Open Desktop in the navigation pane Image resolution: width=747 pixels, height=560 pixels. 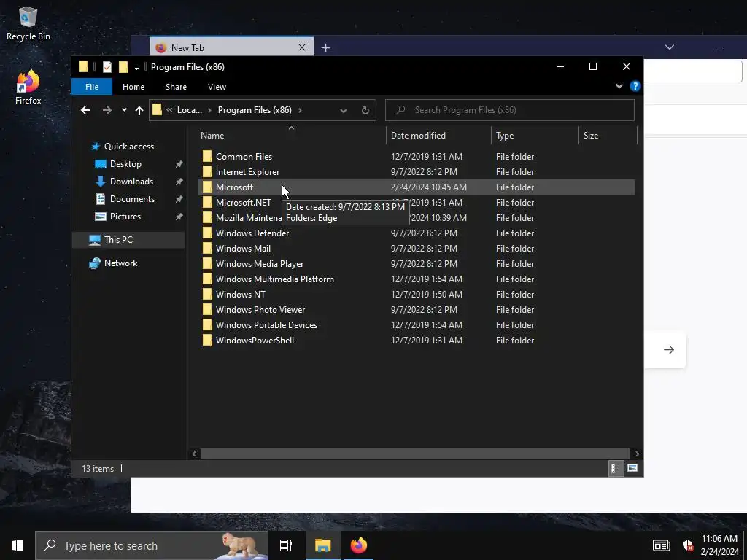[x=125, y=164]
